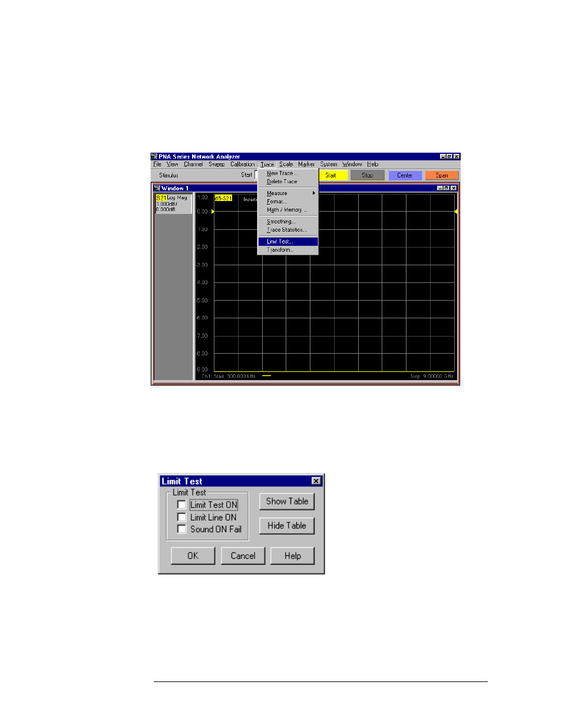Select Math / Memory menu entry
The image size is (562, 728).
point(288,210)
